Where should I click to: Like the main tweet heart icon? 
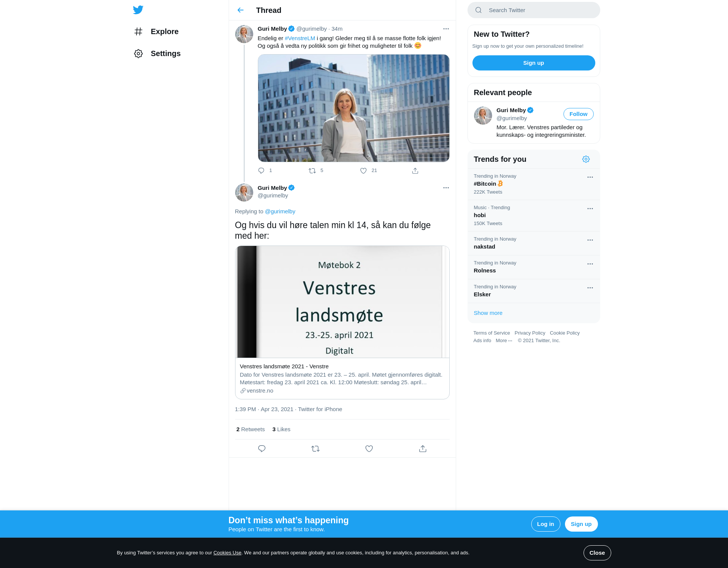coord(369,449)
